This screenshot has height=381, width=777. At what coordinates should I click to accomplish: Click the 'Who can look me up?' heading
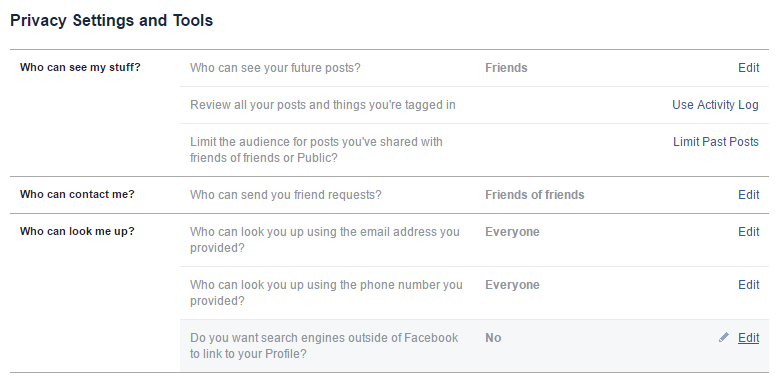pos(77,231)
